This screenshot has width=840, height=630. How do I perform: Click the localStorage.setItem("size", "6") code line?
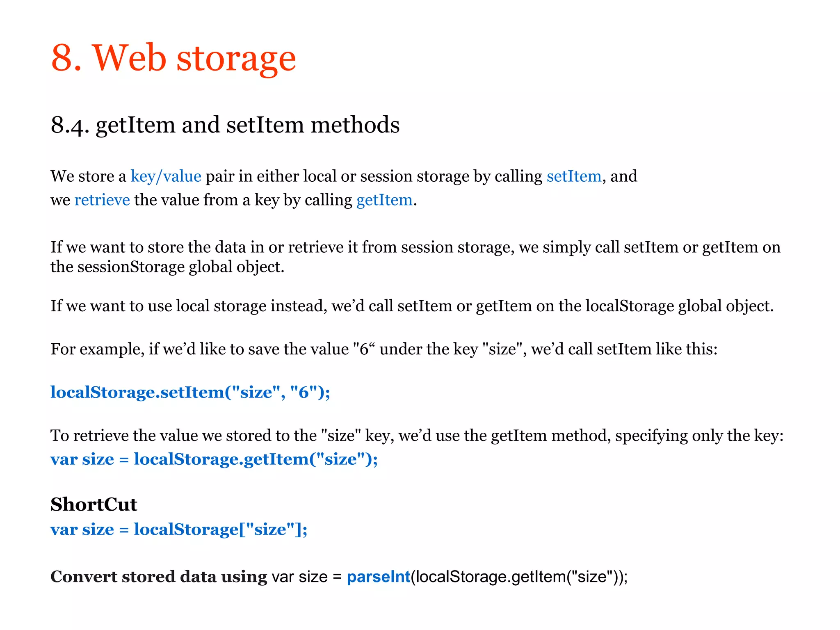pos(190,392)
